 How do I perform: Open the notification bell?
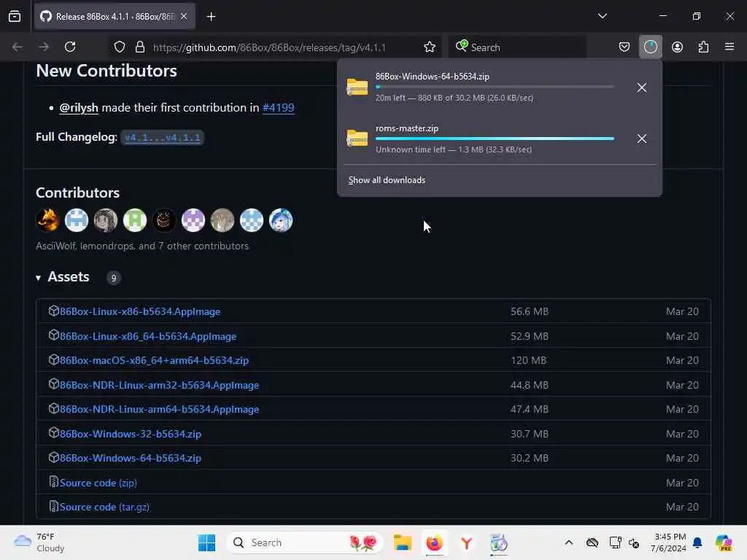[697, 542]
